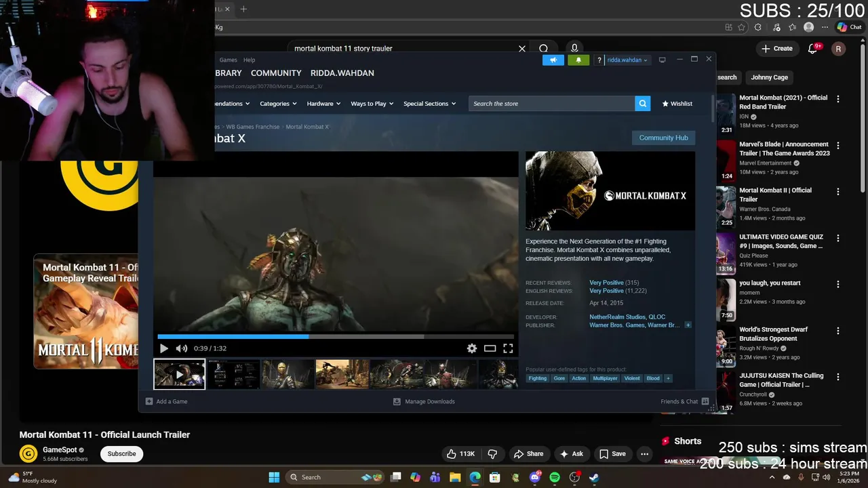This screenshot has width=868, height=488.
Task: Click the YouTube search magnifier button
Action: pyautogui.click(x=543, y=49)
